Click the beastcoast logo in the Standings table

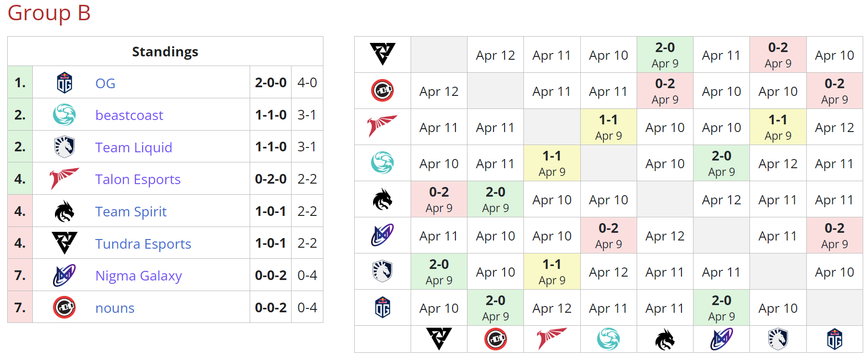[65, 115]
